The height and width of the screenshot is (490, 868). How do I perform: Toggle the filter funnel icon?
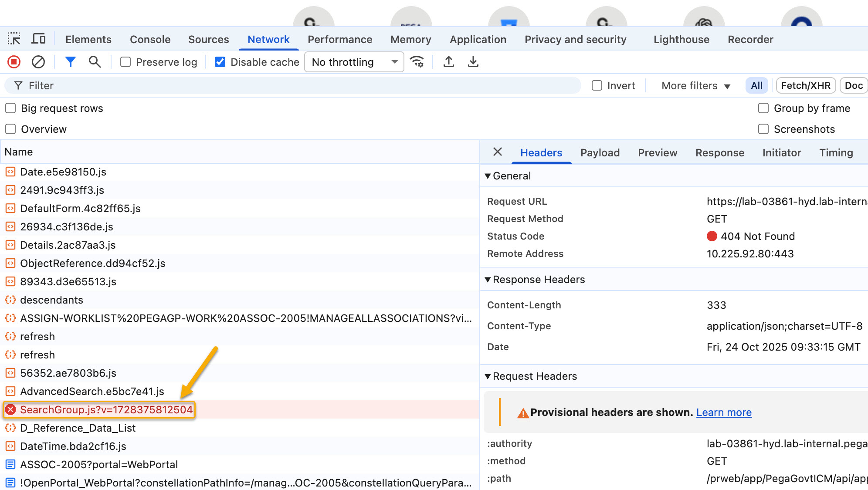(70, 62)
